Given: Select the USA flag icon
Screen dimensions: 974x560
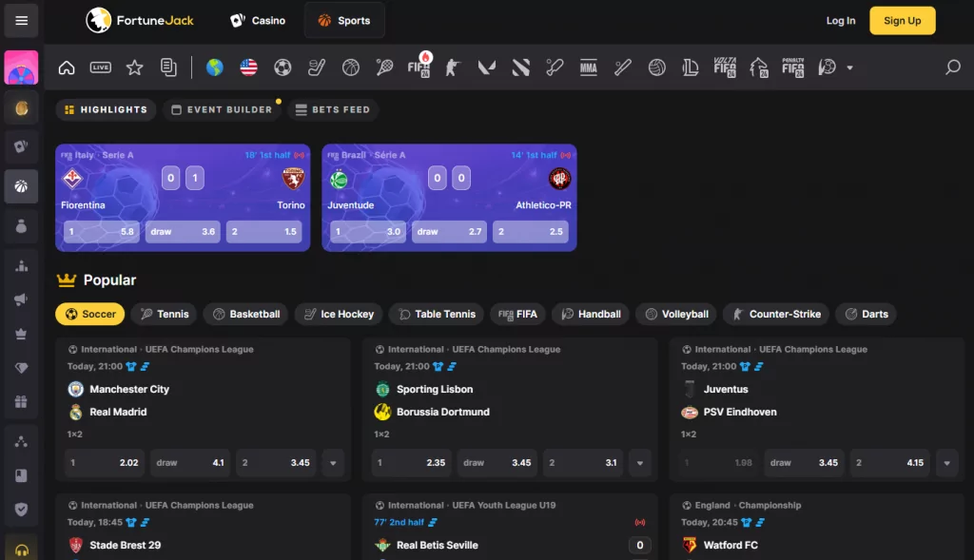Looking at the screenshot, I should click(248, 68).
